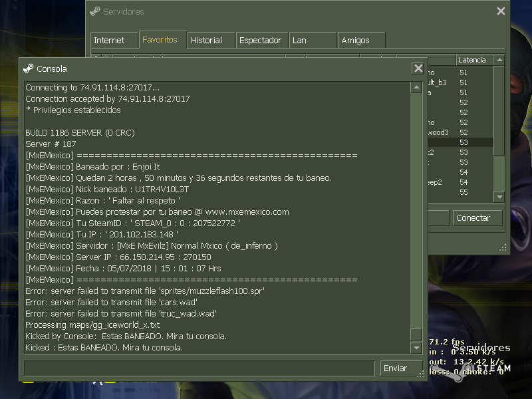This screenshot has height=399, width=532.
Task: Open the Historial tab
Action: (211, 40)
